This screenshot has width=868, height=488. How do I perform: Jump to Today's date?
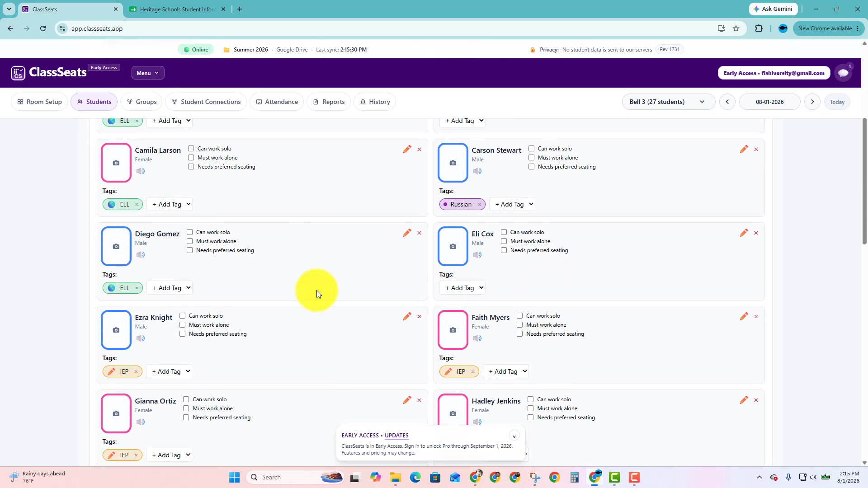pyautogui.click(x=837, y=102)
